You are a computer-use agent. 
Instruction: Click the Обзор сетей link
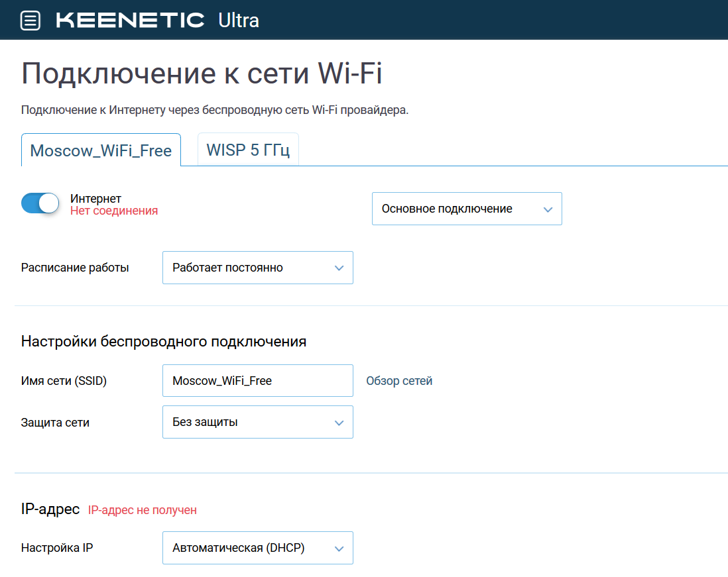399,381
